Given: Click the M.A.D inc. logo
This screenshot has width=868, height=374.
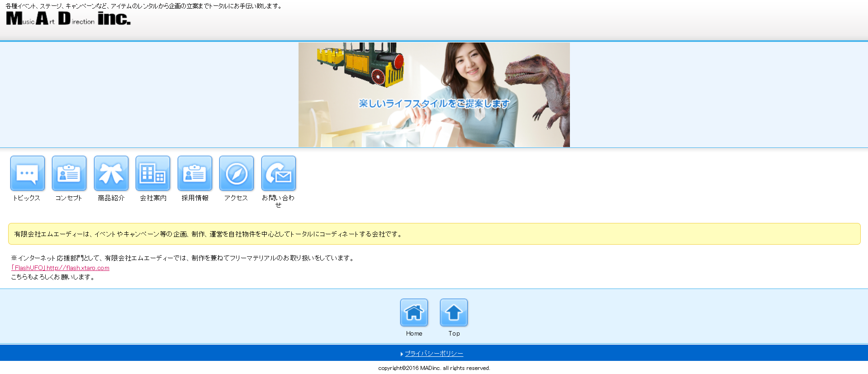Looking at the screenshot, I should click(68, 18).
